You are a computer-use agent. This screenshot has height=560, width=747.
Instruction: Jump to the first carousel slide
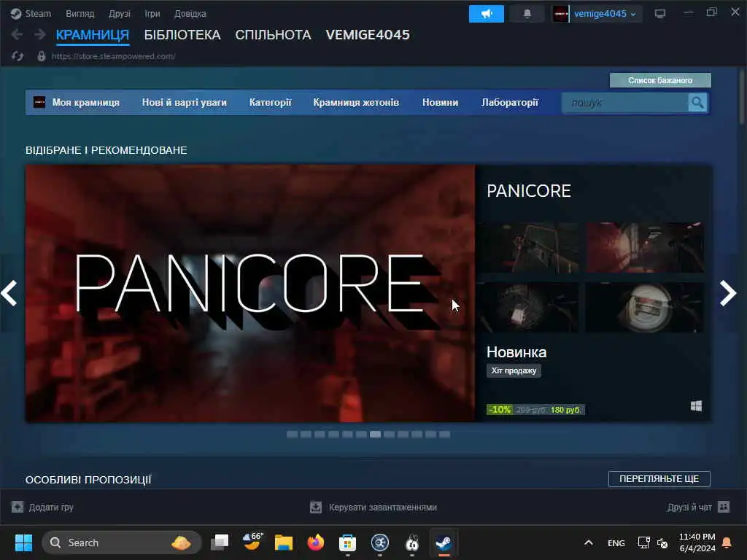coord(292,435)
